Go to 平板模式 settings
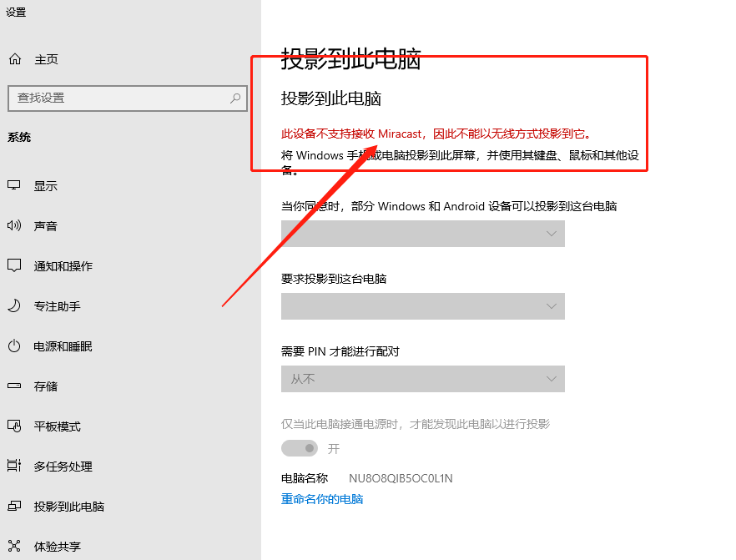Viewport: 736px width, 560px height. click(58, 426)
